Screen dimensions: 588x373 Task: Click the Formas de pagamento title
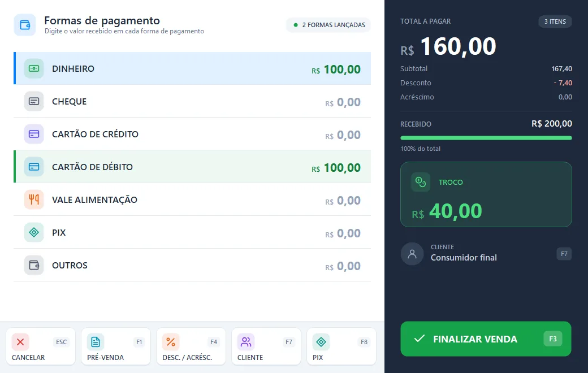(102, 20)
